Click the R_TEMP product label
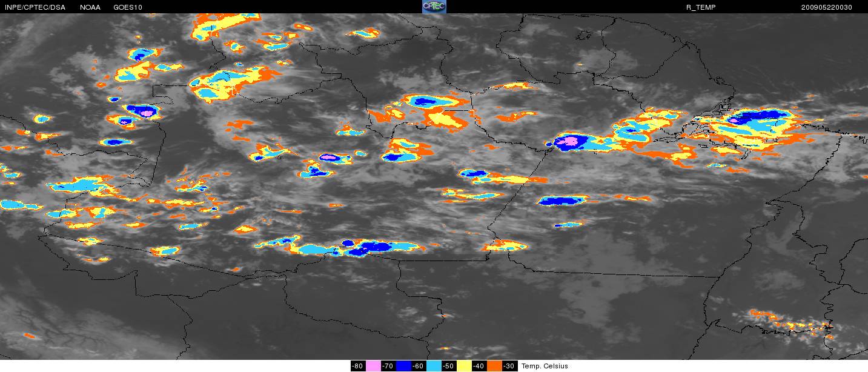The width and height of the screenshot is (868, 372). (x=701, y=7)
